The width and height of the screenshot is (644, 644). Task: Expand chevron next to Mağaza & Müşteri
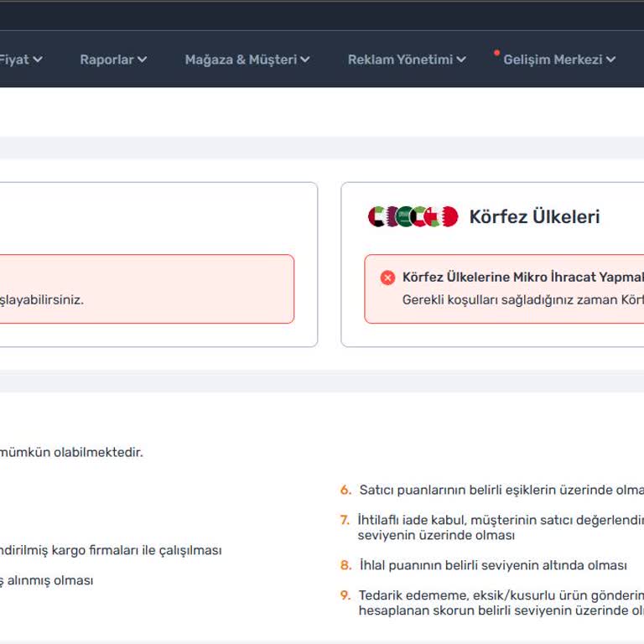(304, 60)
